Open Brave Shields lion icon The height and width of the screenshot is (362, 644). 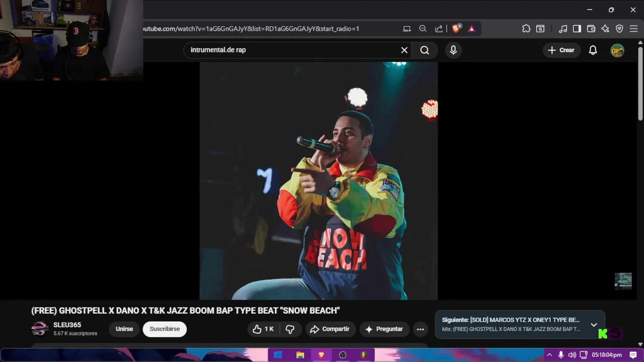point(456,29)
